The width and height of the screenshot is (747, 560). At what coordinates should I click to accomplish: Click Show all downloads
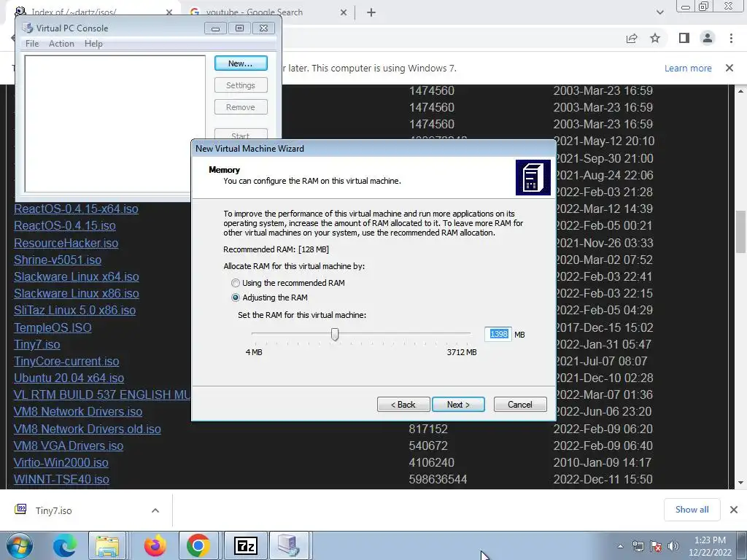click(692, 510)
